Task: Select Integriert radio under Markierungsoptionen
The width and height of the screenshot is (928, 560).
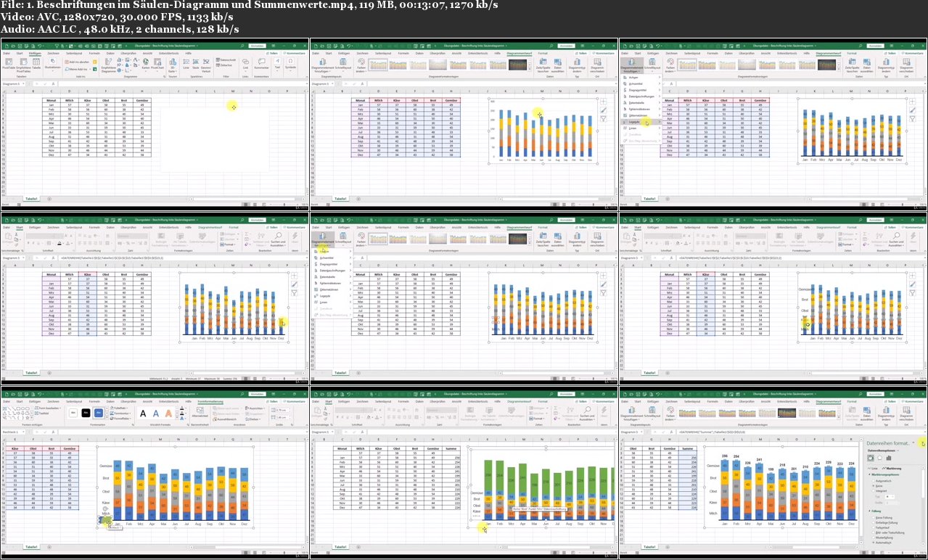Action: 873,491
